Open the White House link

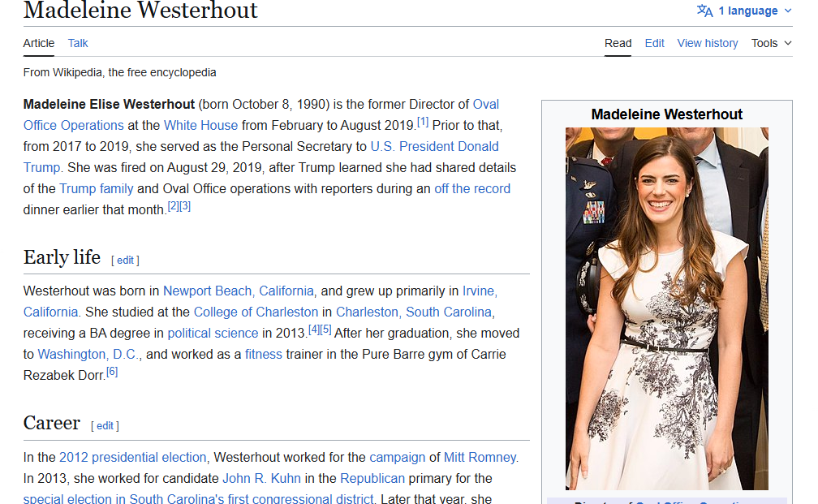[x=201, y=126]
